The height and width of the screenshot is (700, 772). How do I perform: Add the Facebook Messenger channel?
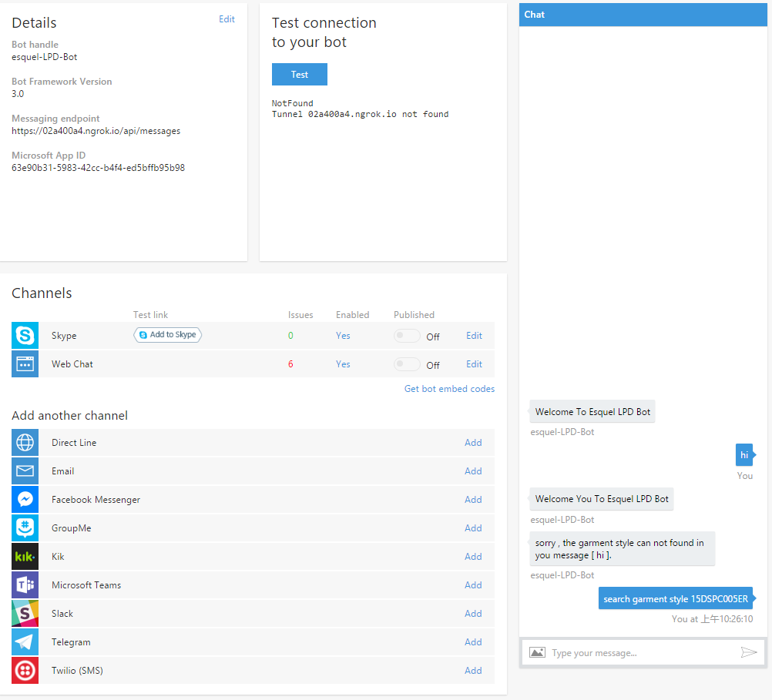tap(473, 499)
